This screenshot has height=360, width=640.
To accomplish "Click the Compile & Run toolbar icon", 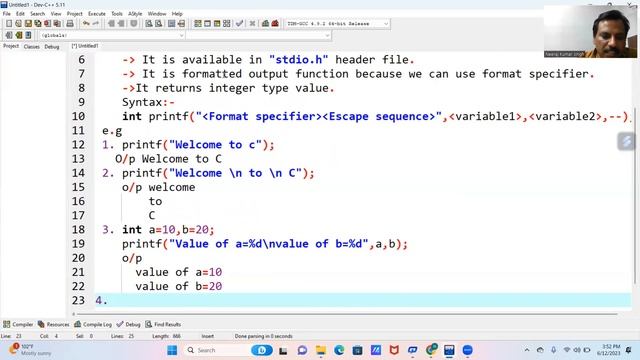I will pyautogui.click(x=217, y=24).
